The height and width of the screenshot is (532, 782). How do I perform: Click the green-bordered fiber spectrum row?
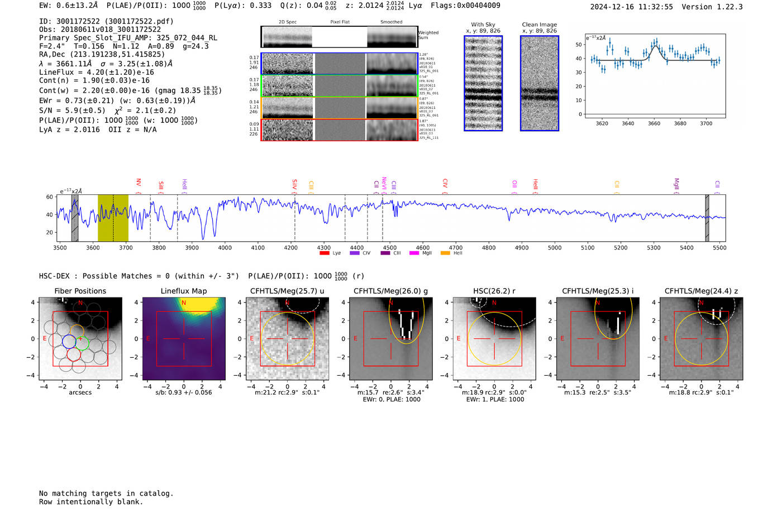pyautogui.click(x=340, y=86)
